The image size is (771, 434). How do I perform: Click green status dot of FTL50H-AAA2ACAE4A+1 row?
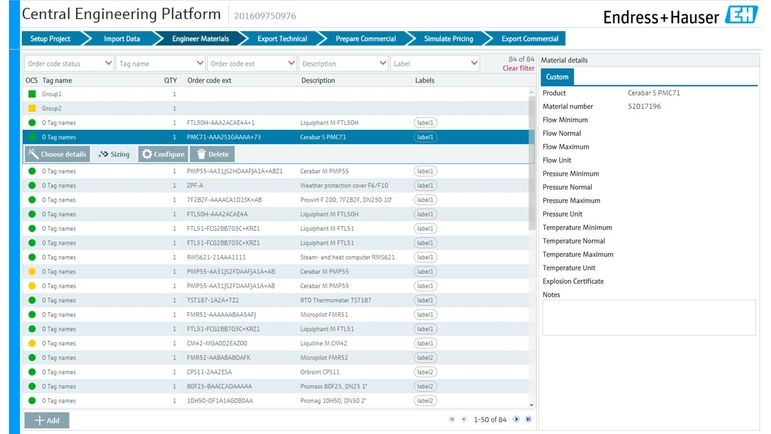[x=32, y=122]
